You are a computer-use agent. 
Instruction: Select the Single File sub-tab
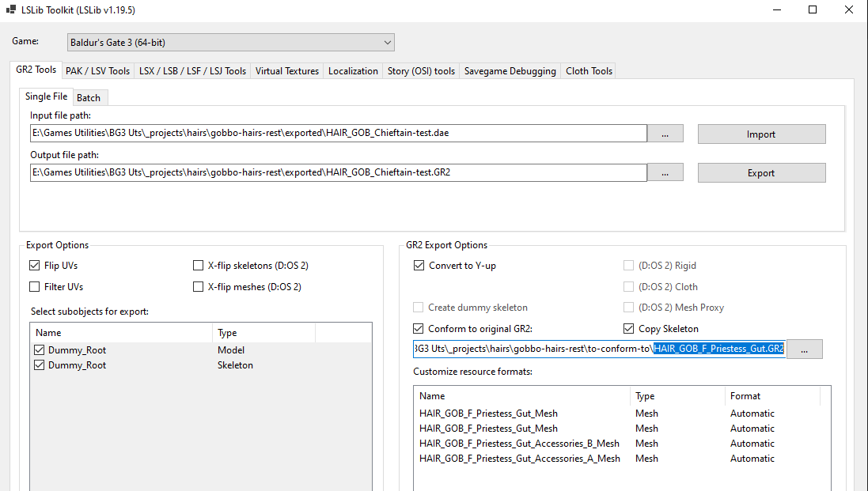click(46, 96)
